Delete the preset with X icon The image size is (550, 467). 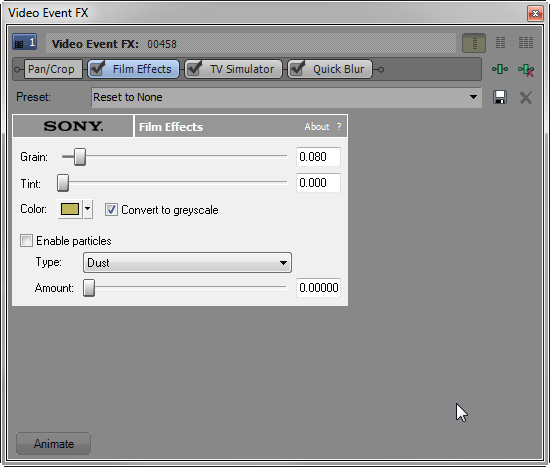click(x=526, y=98)
